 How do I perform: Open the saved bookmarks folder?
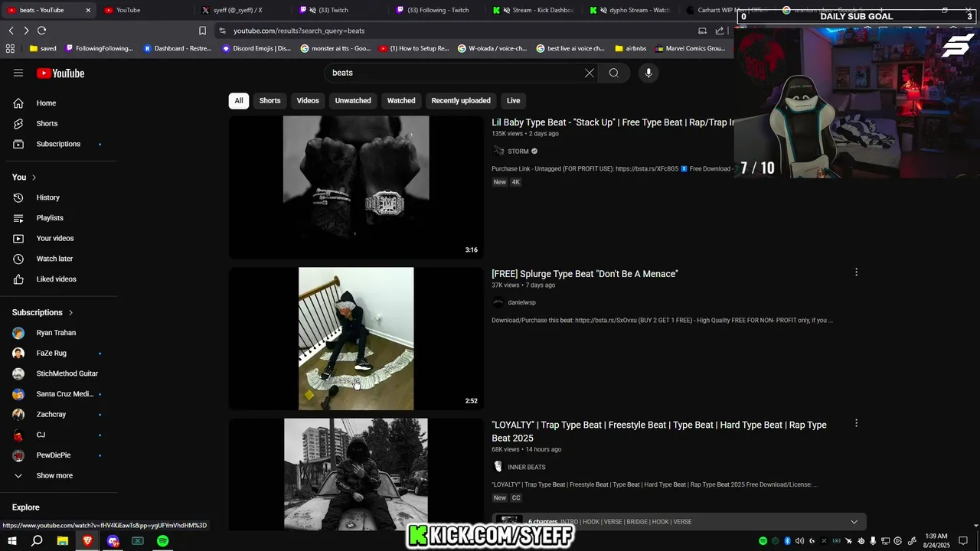(43, 48)
